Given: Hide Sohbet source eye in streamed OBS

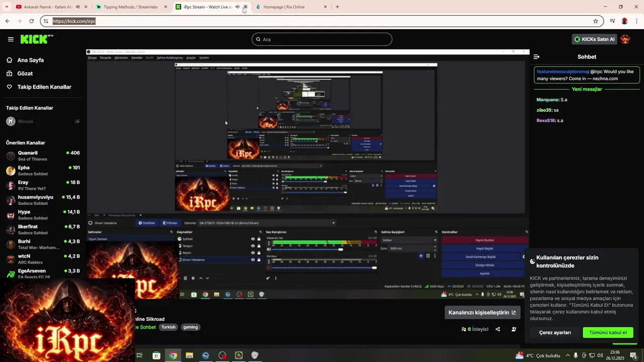Looking at the screenshot, I should tap(253, 239).
